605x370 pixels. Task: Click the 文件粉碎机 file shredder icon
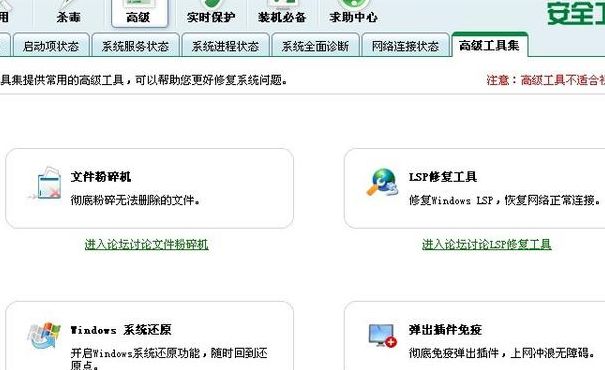tap(45, 183)
